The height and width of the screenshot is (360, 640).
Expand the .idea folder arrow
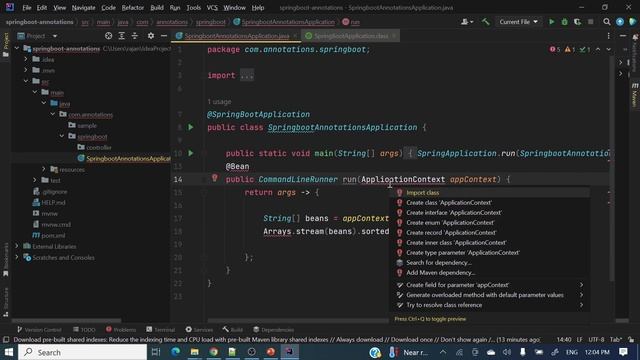coord(26,59)
